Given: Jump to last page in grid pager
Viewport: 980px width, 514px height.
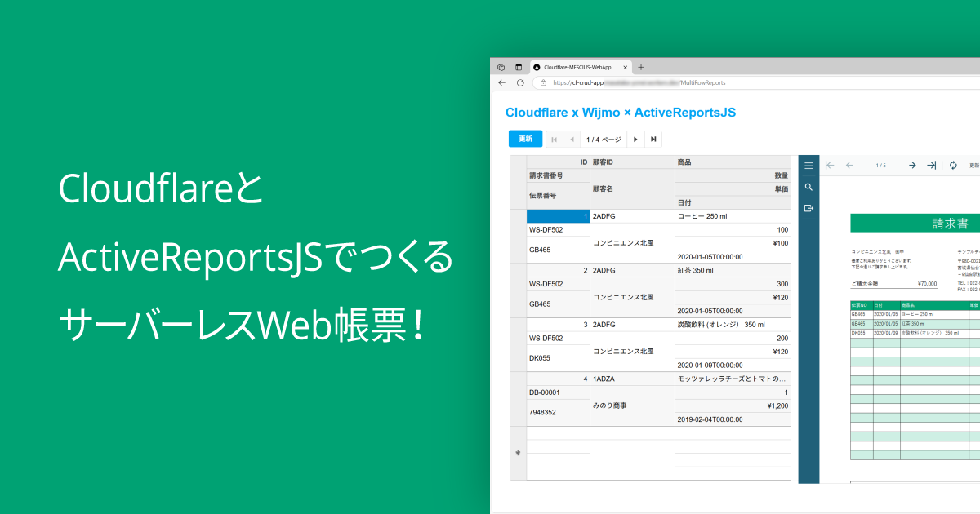Looking at the screenshot, I should click(x=653, y=140).
